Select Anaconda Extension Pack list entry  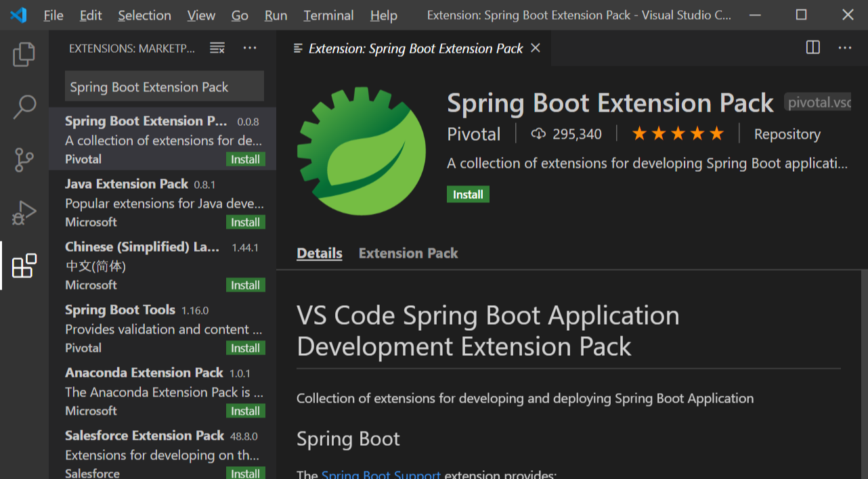click(162, 390)
